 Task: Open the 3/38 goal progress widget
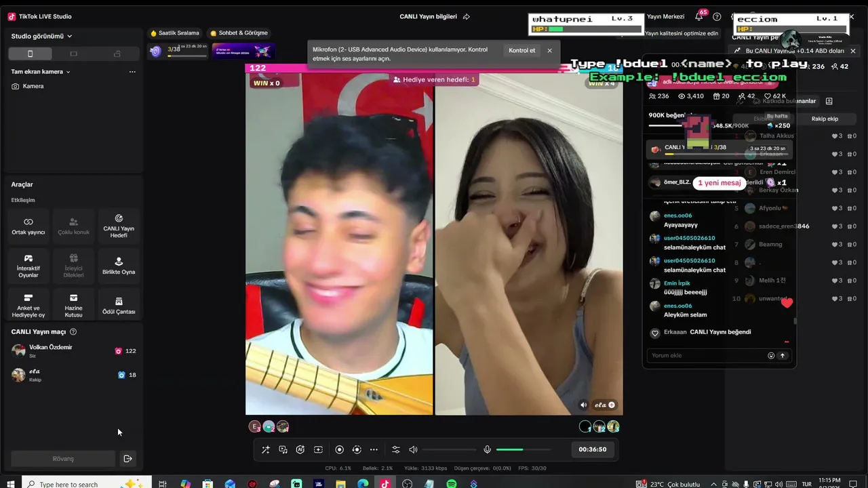point(178,51)
